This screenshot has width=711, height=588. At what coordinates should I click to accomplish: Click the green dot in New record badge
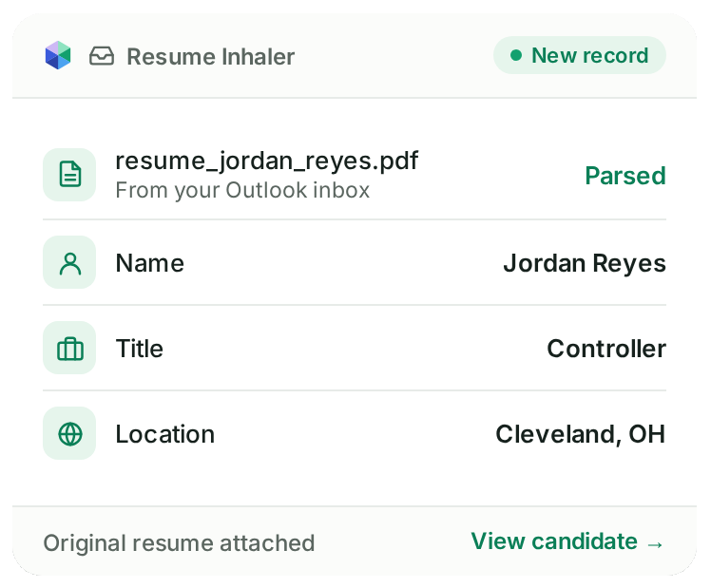[516, 56]
